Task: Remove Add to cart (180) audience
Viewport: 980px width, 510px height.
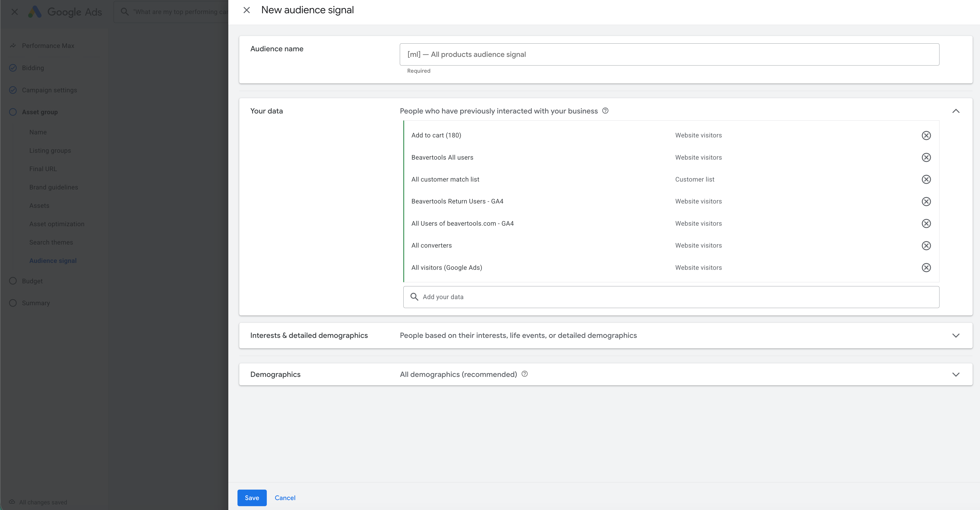Action: [926, 135]
